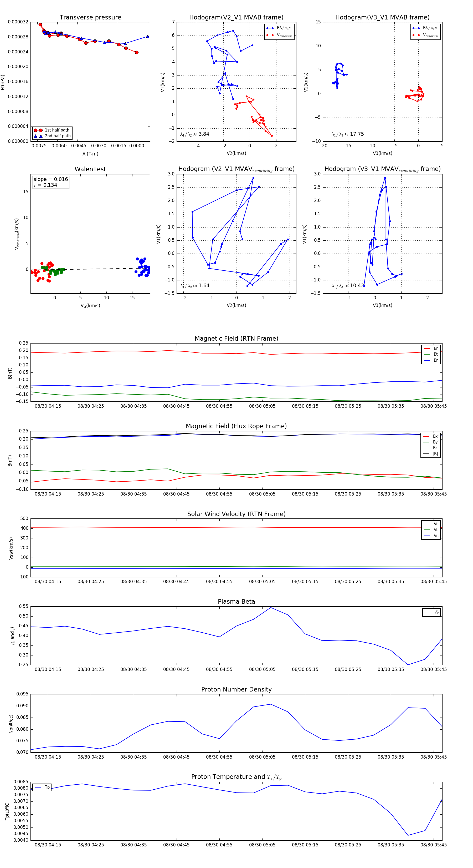Click the βp legend in Plasma Beta plot

pos(431,612)
